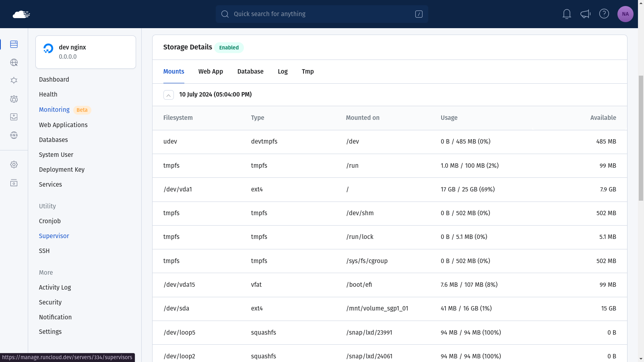Open the DNS globe icon
644x362 pixels.
[x=14, y=135]
